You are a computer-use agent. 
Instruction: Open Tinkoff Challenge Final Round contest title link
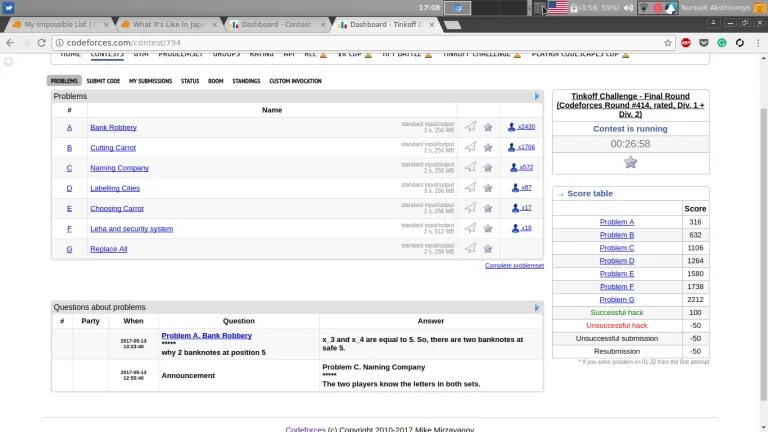(630, 105)
